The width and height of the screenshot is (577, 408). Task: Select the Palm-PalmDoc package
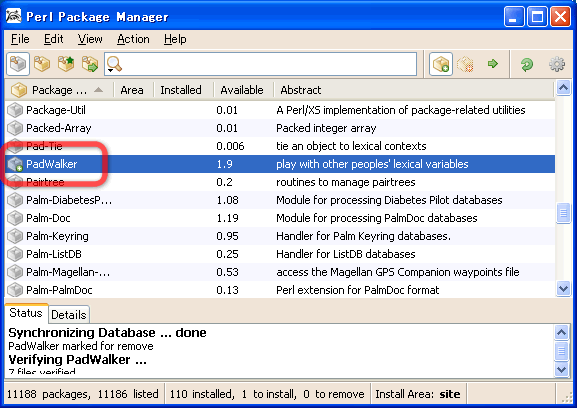click(x=280, y=290)
